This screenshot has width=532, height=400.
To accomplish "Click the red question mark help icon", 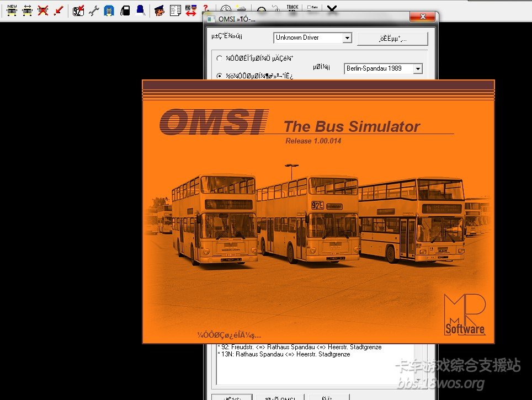I will click(206, 8).
